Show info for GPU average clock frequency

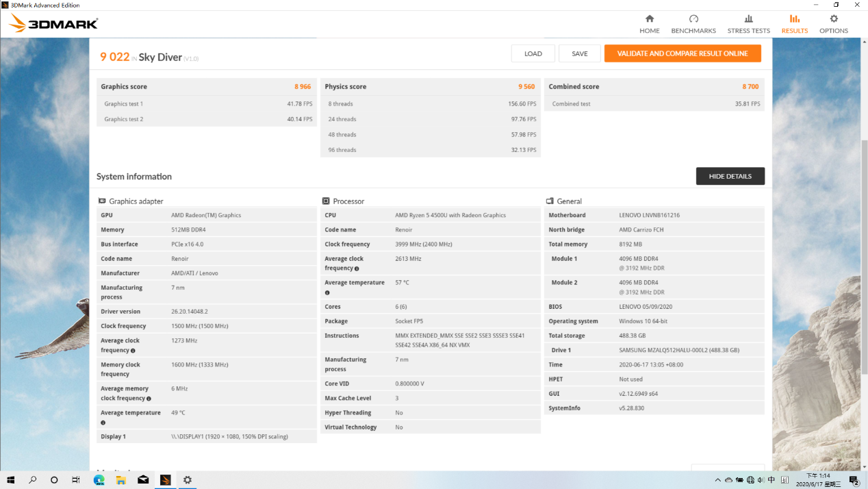pos(133,351)
